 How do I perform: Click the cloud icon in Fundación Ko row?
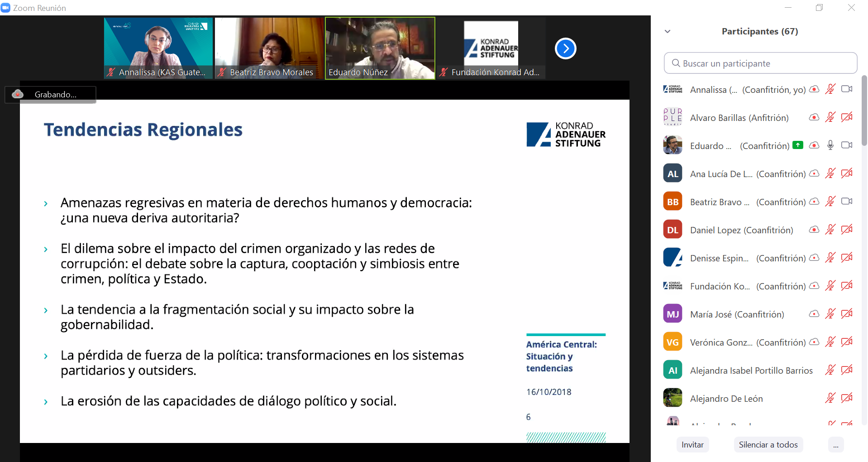coord(814,286)
